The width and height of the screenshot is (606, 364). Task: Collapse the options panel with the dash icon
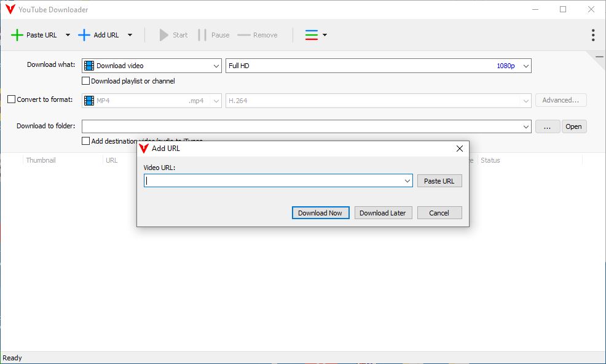pos(599,56)
